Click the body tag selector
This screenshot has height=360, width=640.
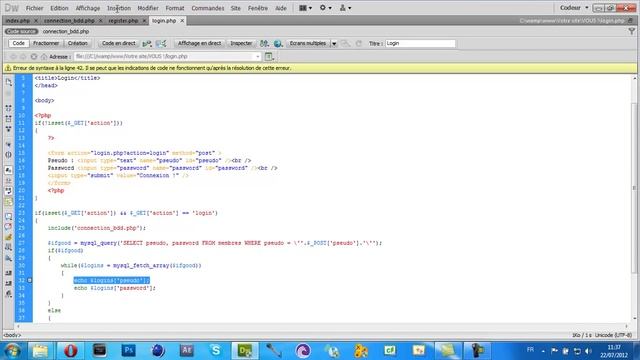(12, 335)
